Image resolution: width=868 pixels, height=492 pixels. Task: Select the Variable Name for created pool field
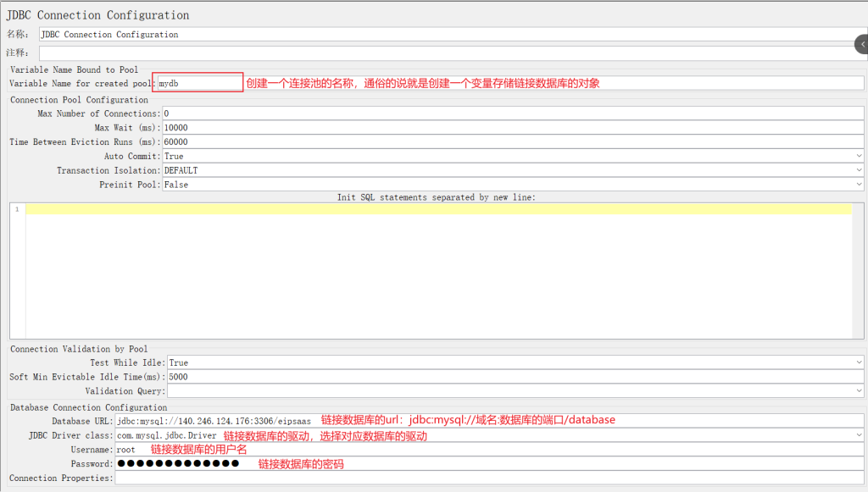[x=199, y=83]
